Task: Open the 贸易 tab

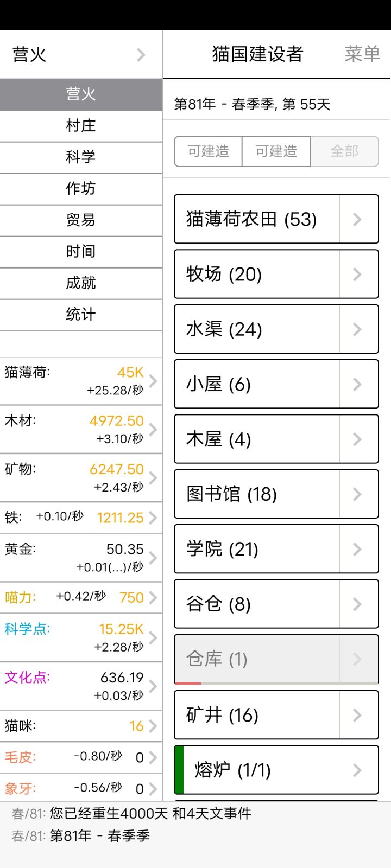Action: pos(81,220)
